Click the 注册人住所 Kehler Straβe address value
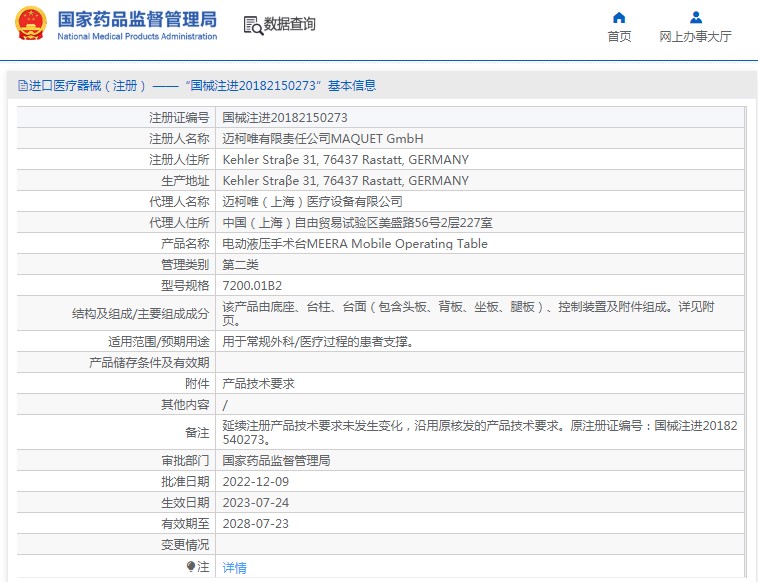The width and height of the screenshot is (758, 582). (346, 160)
